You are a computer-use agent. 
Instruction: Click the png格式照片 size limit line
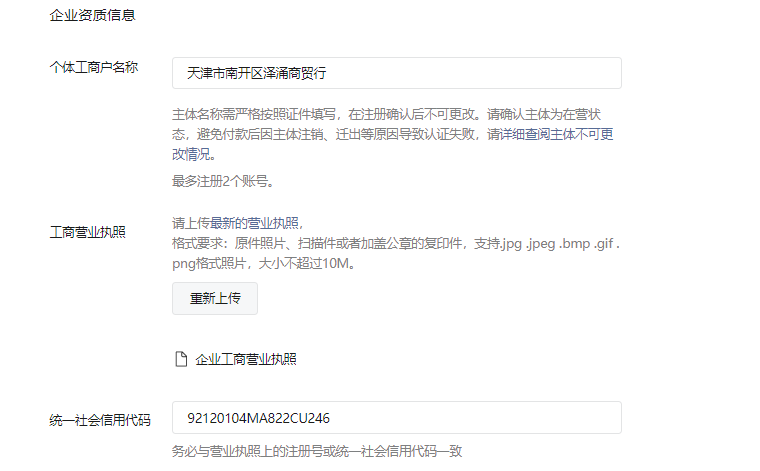pyautogui.click(x=264, y=264)
